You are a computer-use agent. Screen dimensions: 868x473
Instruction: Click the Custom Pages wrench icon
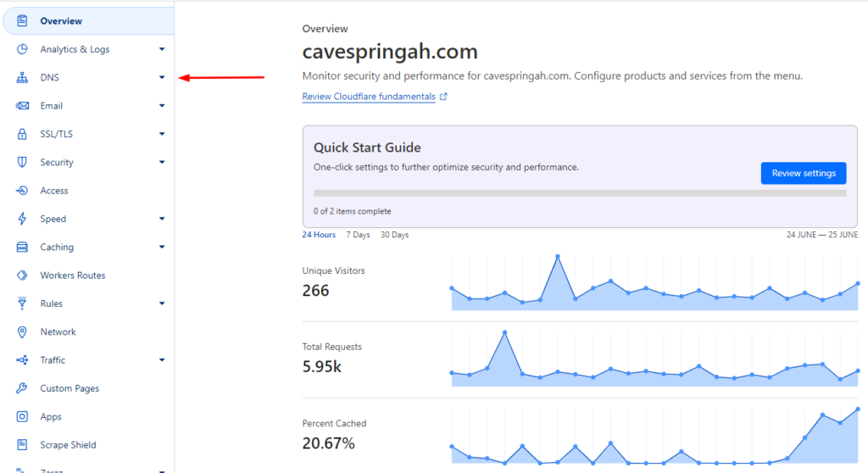pos(22,388)
